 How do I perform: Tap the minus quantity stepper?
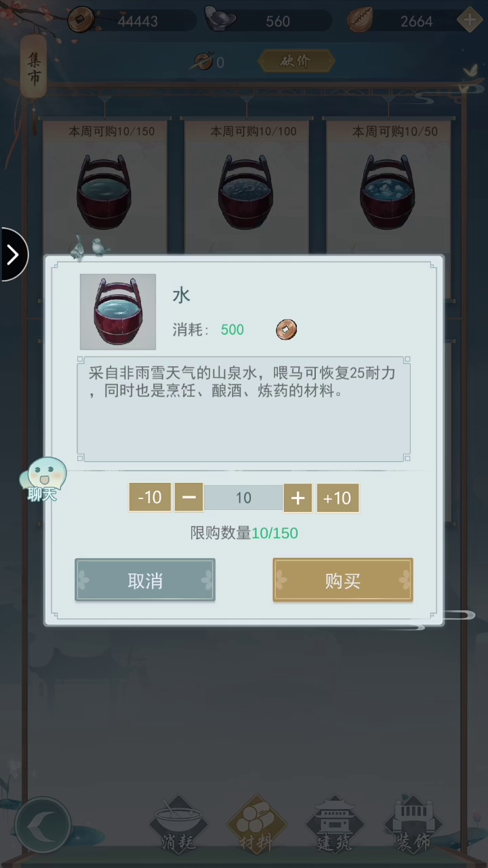tap(189, 498)
